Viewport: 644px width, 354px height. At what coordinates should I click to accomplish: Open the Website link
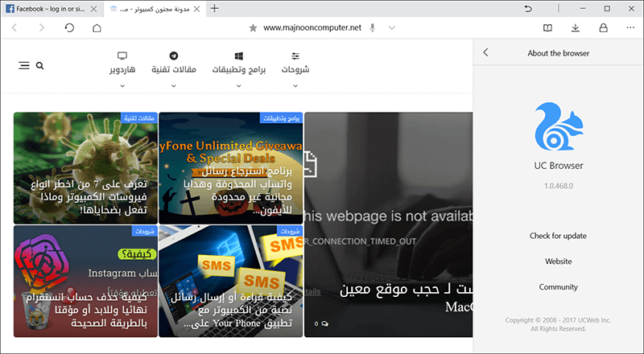pos(558,261)
